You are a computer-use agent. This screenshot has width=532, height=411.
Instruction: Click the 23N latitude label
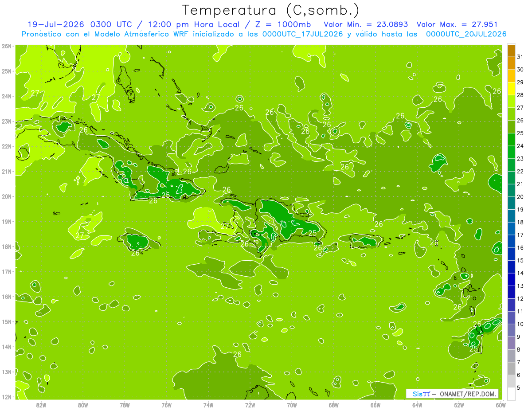[x=7, y=121]
